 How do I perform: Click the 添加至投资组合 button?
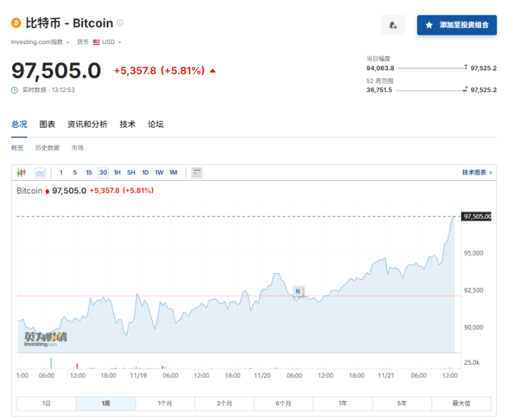[x=457, y=25]
